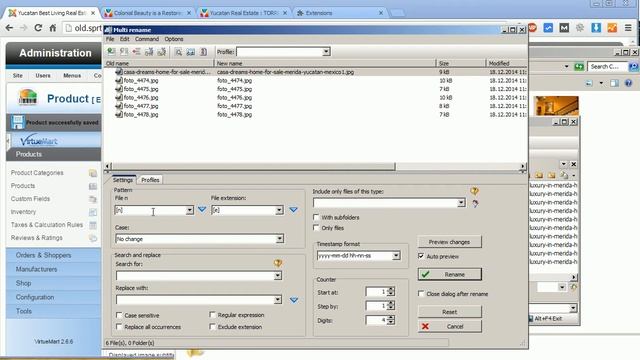This screenshot has height=360, width=640.
Task: Click the Search for input field
Action: (x=195, y=276)
